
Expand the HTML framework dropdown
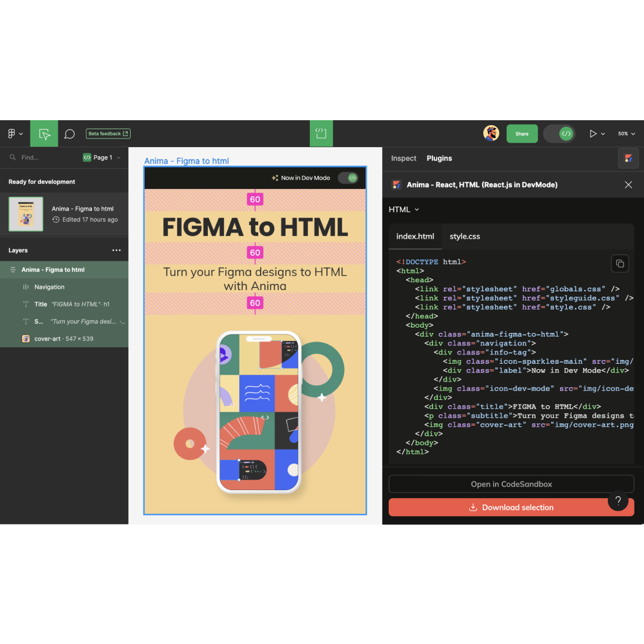404,210
